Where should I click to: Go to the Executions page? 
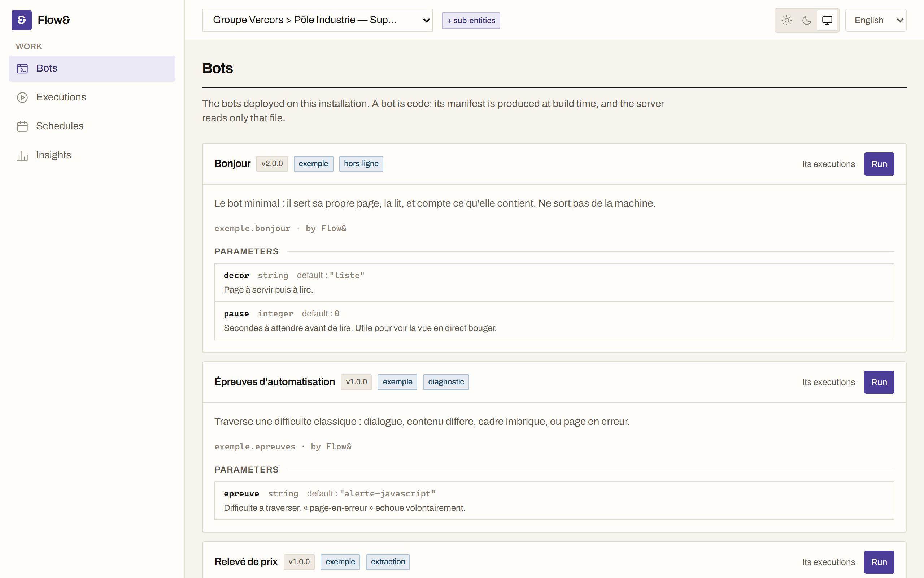[x=92, y=98]
